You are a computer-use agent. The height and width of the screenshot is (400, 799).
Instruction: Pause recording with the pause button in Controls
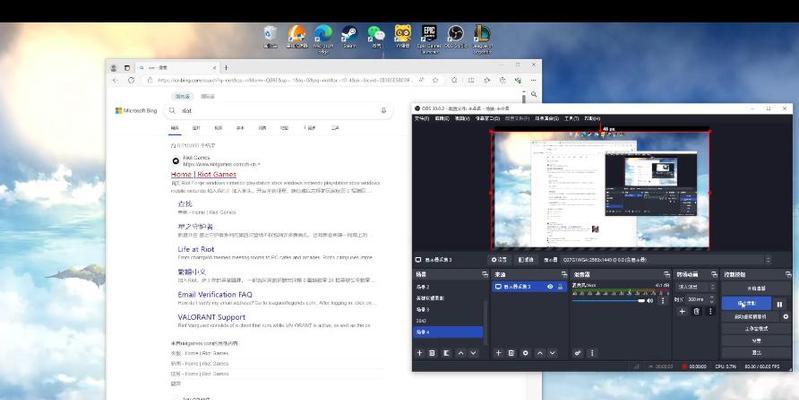click(x=780, y=304)
